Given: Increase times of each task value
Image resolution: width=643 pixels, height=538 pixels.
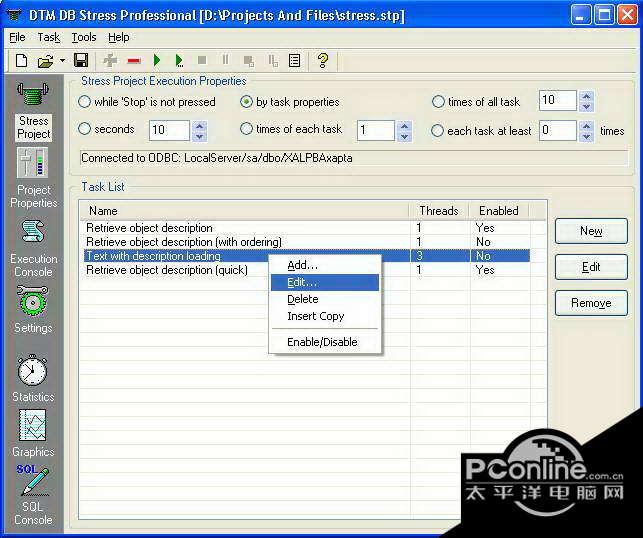Looking at the screenshot, I should point(404,125).
